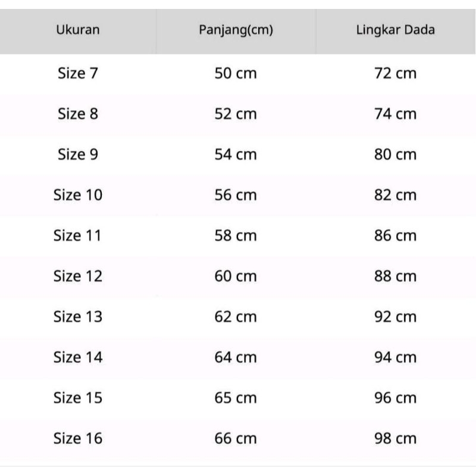This screenshot has height=476, width=476.
Task: Click the Panjang(cm) column header
Action: point(236,30)
